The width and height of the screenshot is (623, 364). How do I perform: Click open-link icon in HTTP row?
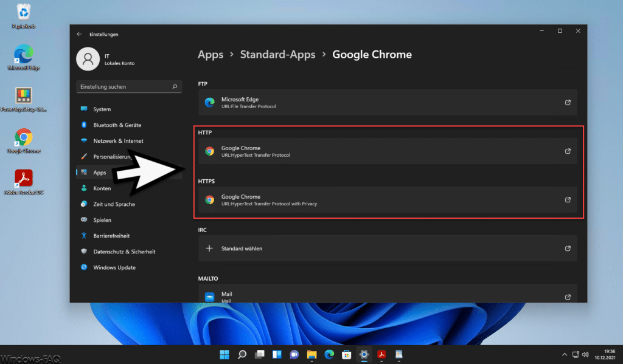568,151
